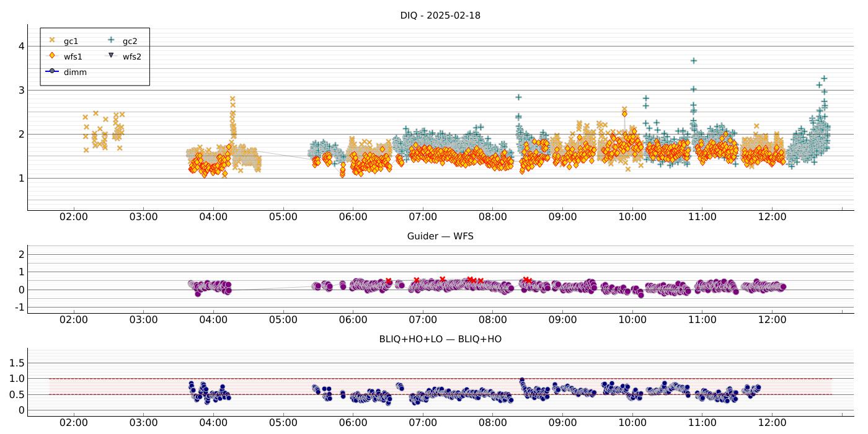The width and height of the screenshot is (868, 434).
Task: Click the wfs1 diamond marker in legend
Action: 52,56
